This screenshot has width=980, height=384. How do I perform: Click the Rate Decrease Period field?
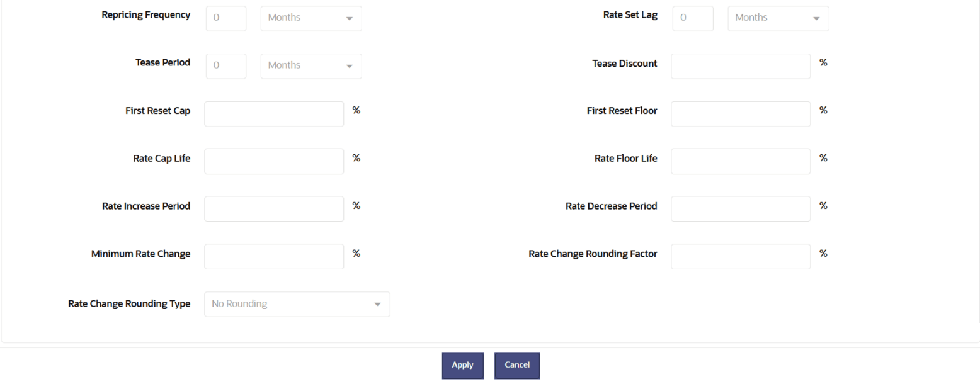[x=740, y=208]
